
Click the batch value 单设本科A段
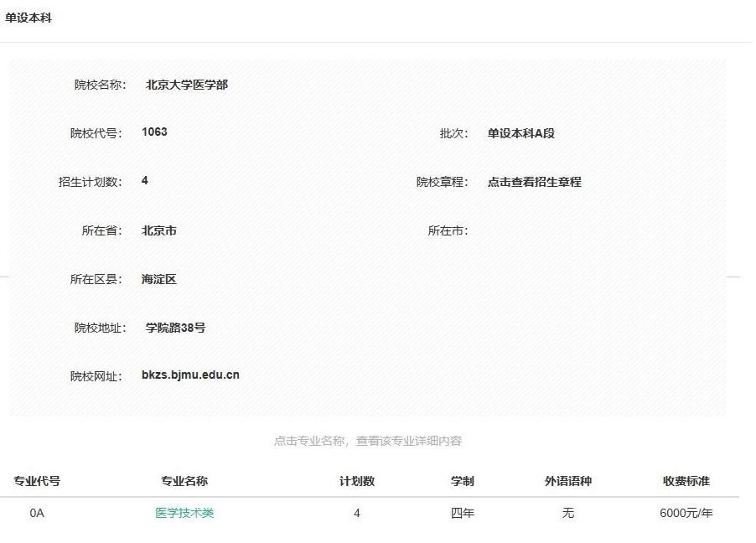pyautogui.click(x=521, y=133)
